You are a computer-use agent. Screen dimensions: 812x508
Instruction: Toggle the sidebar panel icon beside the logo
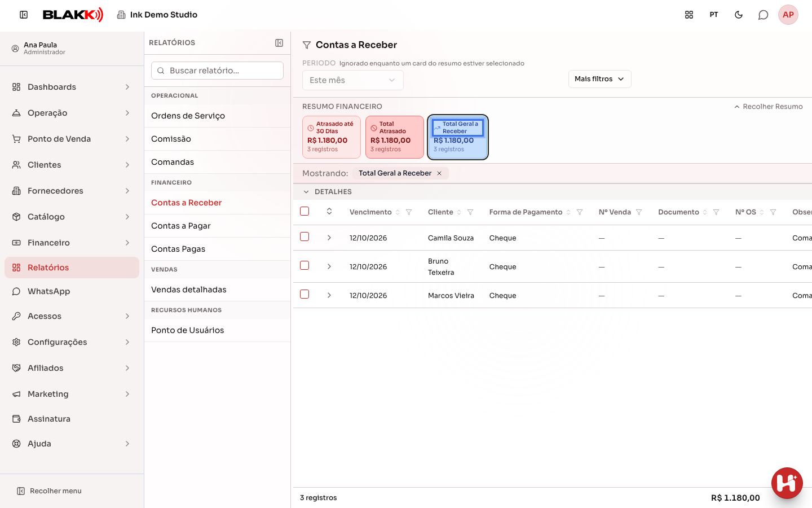click(24, 15)
